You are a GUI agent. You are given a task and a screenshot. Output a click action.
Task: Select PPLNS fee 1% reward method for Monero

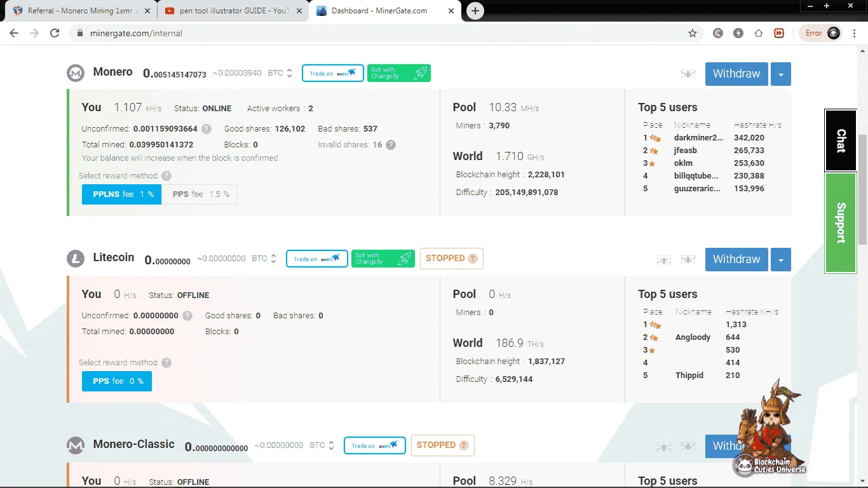tap(121, 194)
